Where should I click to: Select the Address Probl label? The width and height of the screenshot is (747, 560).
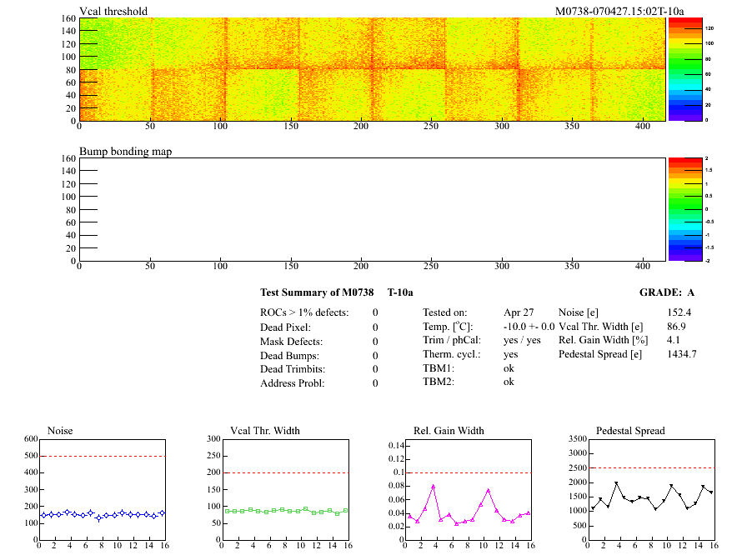point(292,383)
